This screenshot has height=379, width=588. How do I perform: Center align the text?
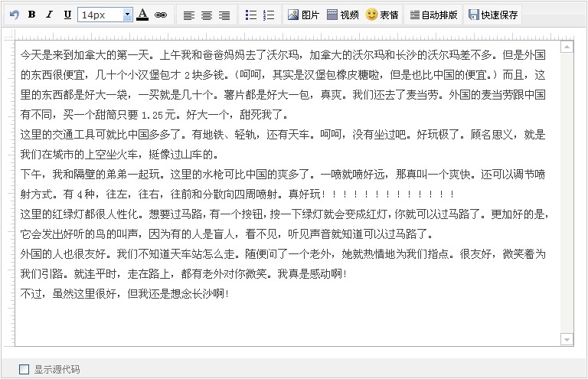(x=206, y=15)
